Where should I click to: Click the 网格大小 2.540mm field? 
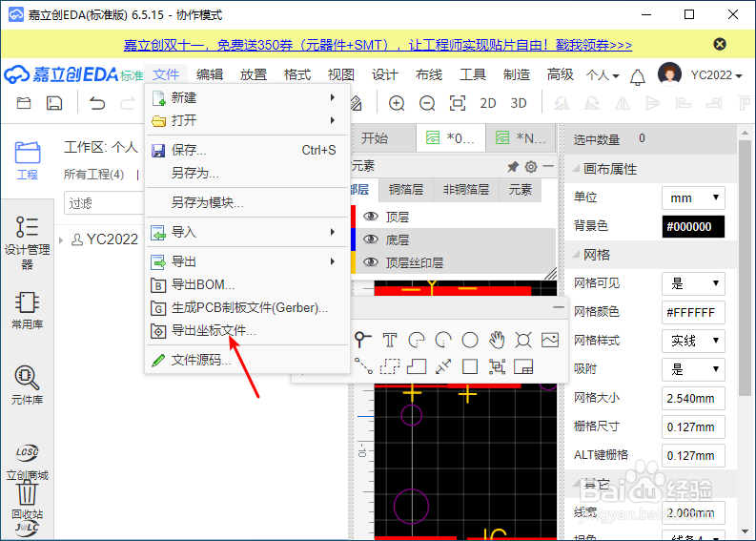tap(693, 398)
